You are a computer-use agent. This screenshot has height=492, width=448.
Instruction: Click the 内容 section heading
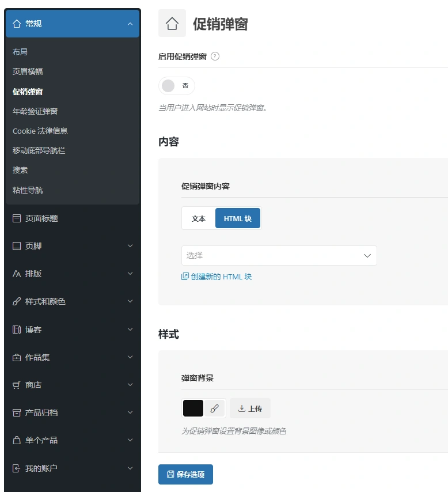pyautogui.click(x=169, y=142)
